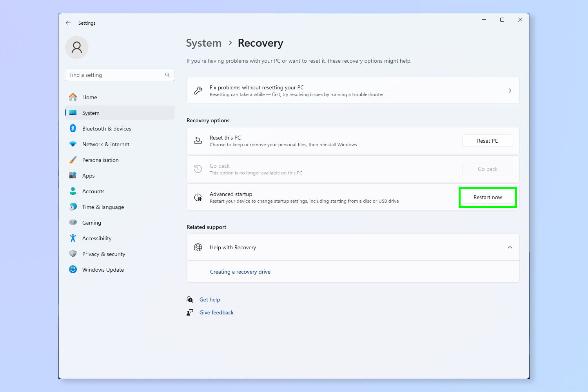588x392 pixels.
Task: Click the Network wifi icon
Action: [x=73, y=144]
